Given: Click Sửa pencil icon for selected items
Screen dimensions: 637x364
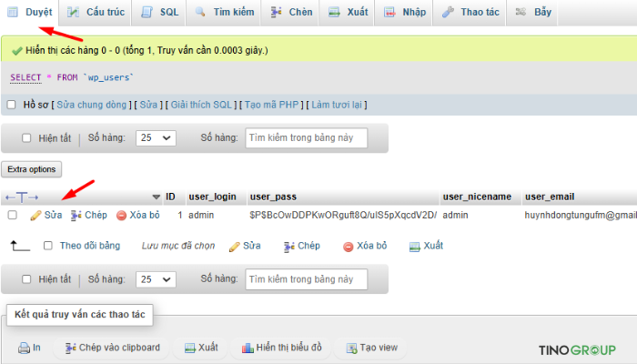Looking at the screenshot, I should click(235, 247).
